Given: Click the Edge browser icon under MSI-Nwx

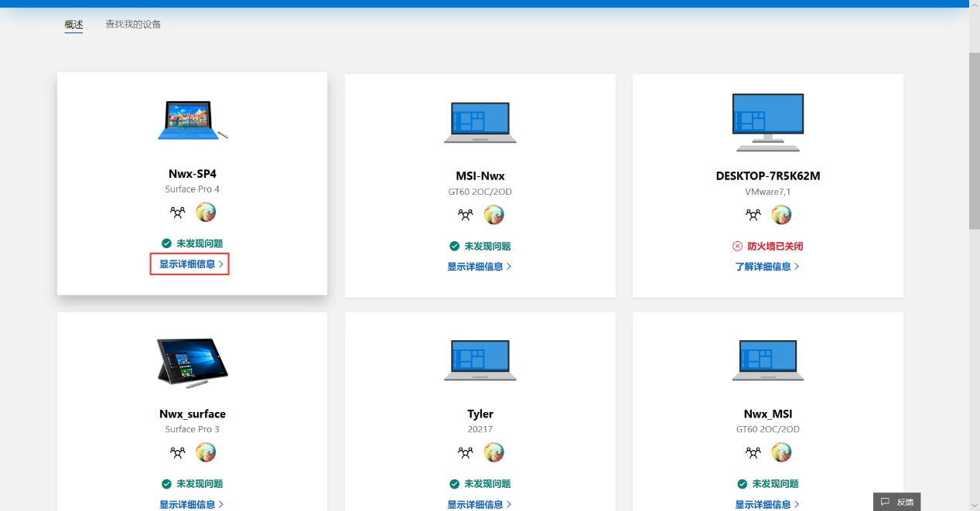Looking at the screenshot, I should (493, 215).
